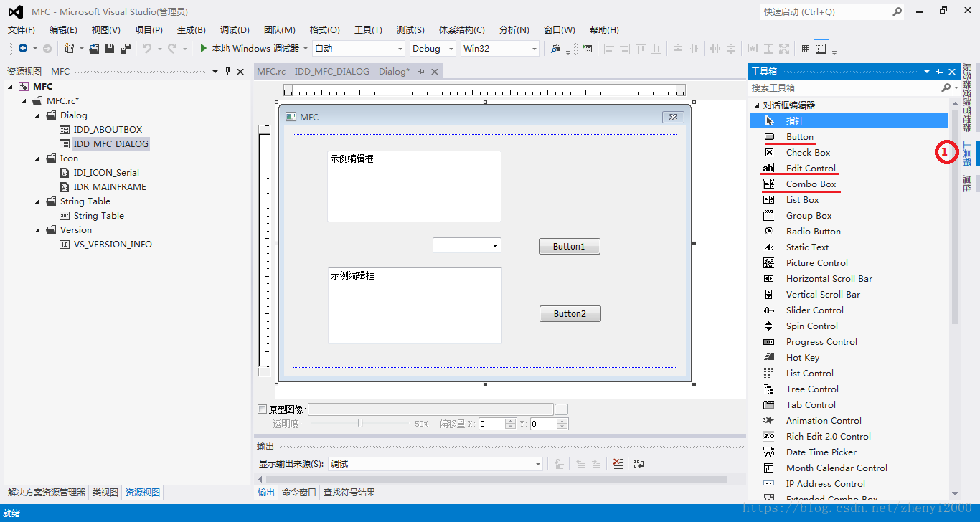Click the clear all output icon

(618, 464)
